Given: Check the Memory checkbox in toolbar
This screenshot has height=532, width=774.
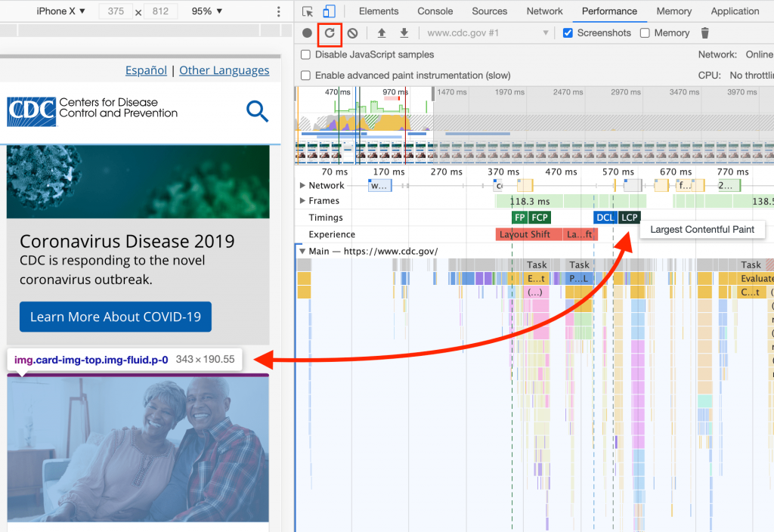Looking at the screenshot, I should pos(645,33).
